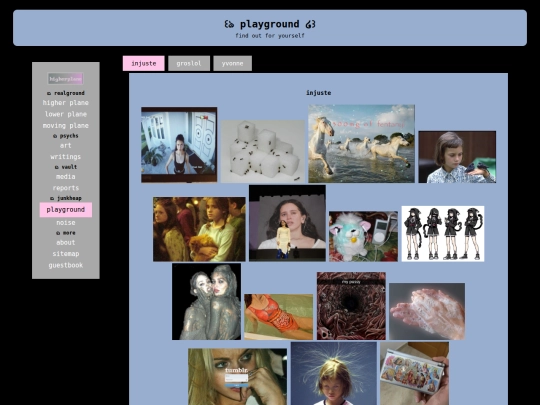Click the higherplane logo badge in sidebar
Image resolution: width=540 pixels, height=405 pixels.
(x=65, y=79)
